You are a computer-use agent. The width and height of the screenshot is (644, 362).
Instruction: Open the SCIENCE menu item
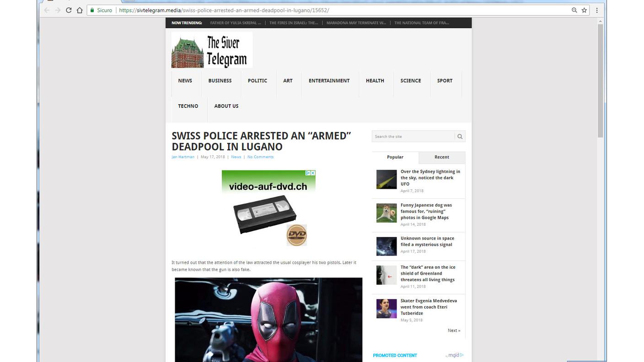(x=411, y=80)
